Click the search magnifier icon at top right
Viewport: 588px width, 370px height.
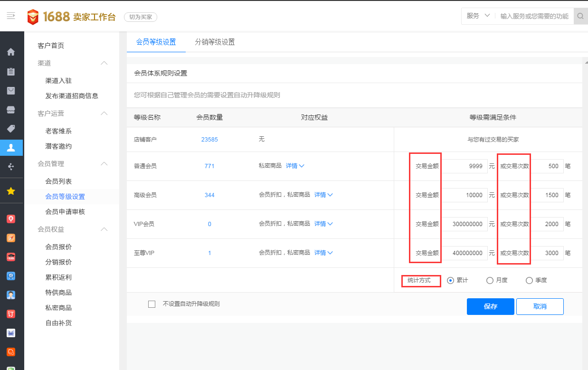[580, 16]
